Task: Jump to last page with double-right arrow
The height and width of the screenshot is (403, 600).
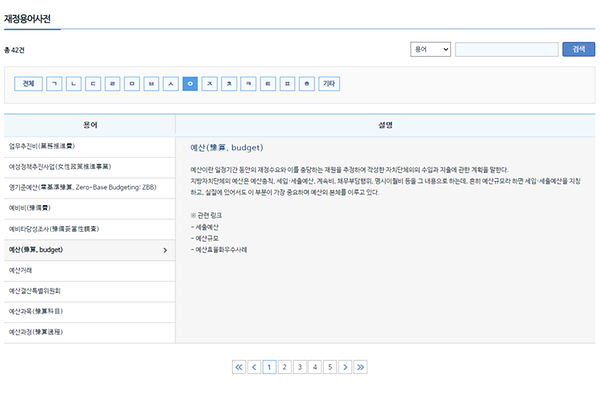Action: coord(360,367)
